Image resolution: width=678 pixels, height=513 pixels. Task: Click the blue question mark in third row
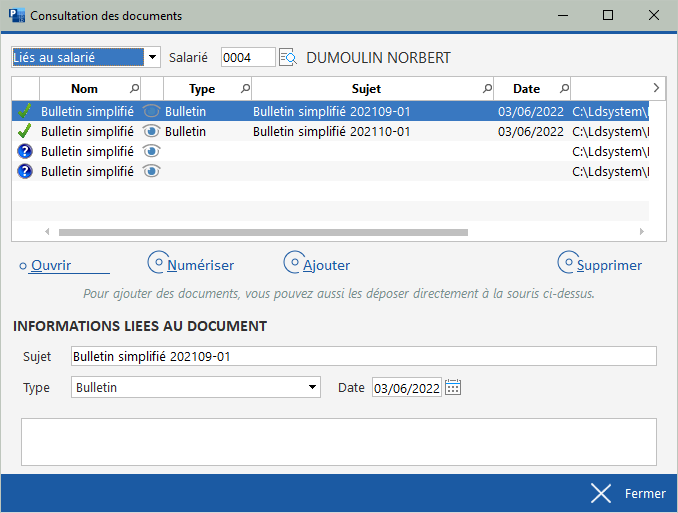(26, 151)
